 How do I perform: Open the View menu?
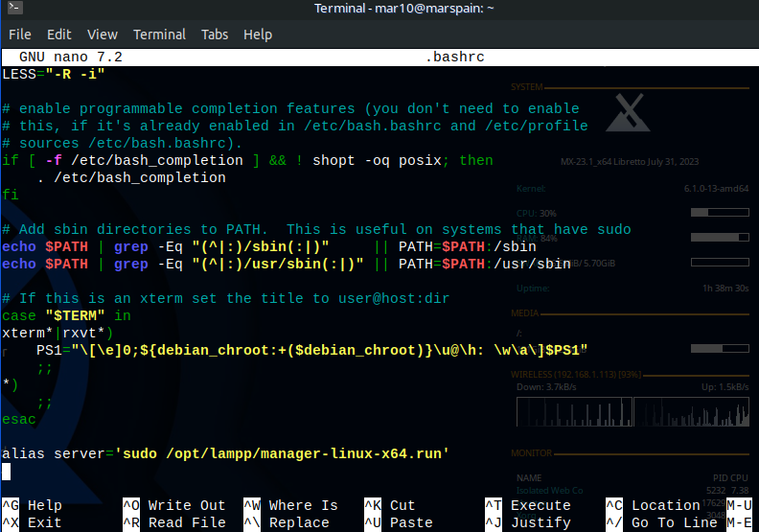click(103, 34)
